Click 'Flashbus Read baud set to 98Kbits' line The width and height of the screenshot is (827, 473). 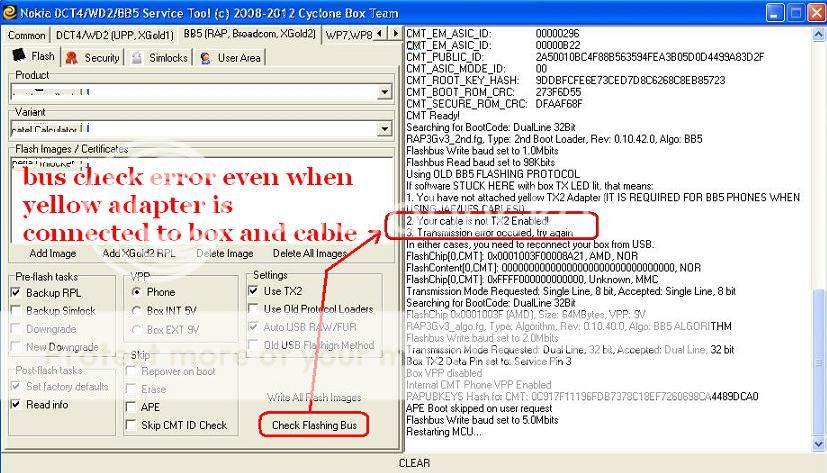click(480, 162)
